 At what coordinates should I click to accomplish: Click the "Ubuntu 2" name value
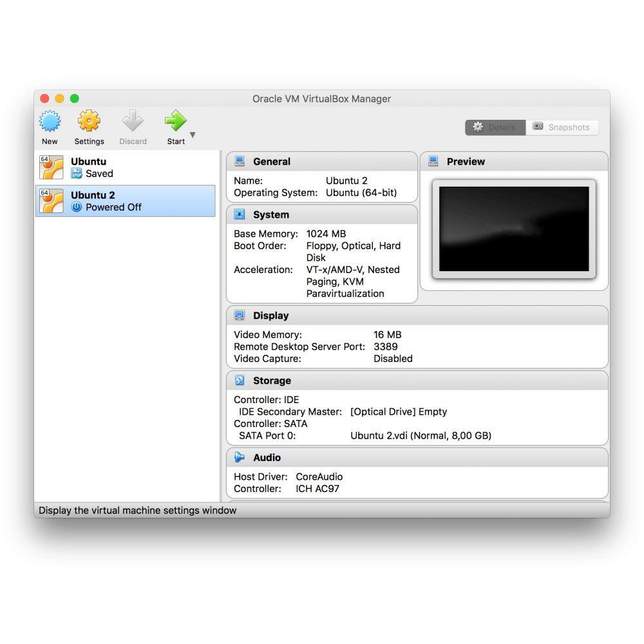click(x=346, y=181)
